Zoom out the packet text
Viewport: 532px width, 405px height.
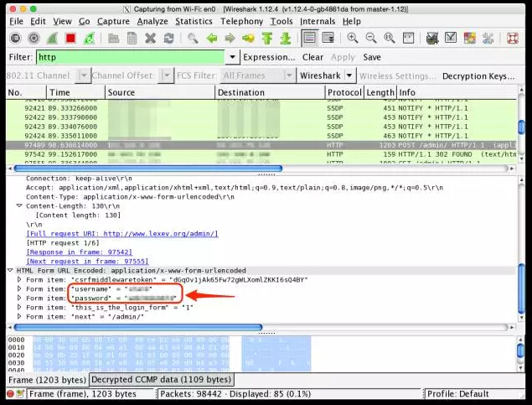click(x=371, y=38)
